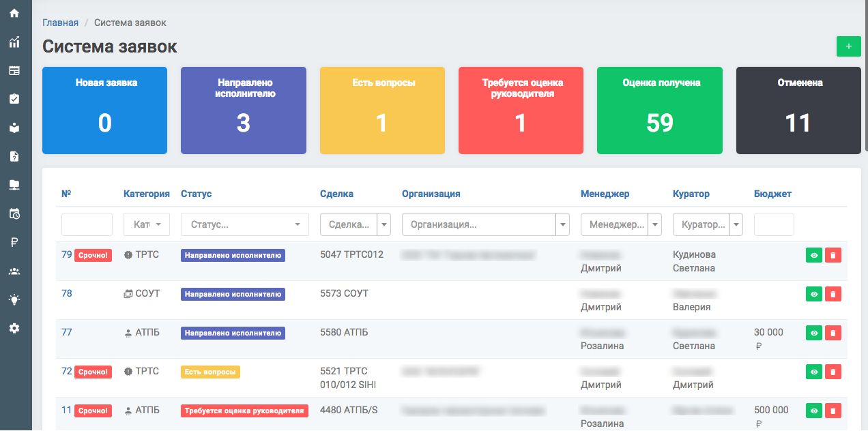The height and width of the screenshot is (431, 868).
Task: Open the Организация filter dropdown arrow
Action: click(x=563, y=224)
